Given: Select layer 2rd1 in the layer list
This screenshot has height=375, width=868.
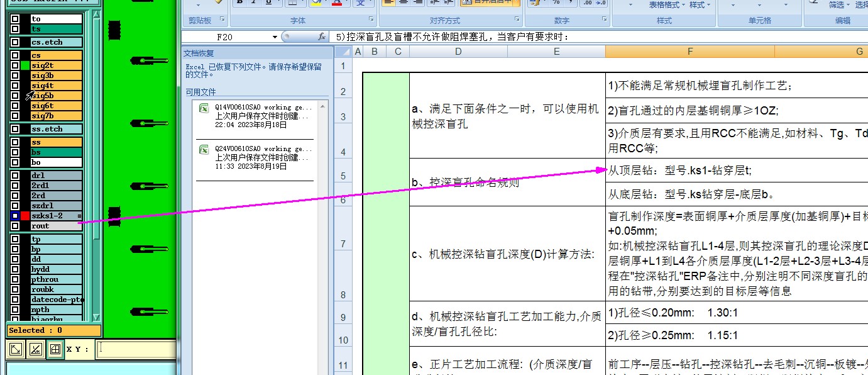Looking at the screenshot, I should click(57, 186).
